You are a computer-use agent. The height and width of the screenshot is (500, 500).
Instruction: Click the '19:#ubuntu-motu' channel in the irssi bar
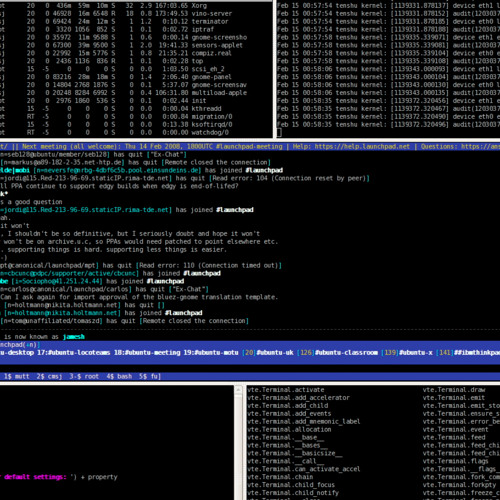211,353
